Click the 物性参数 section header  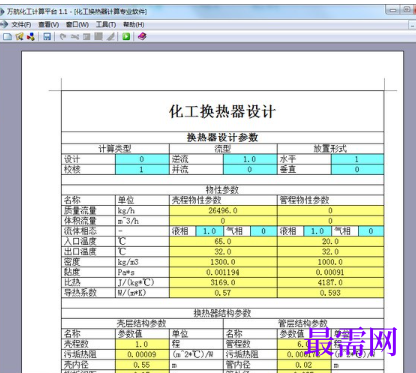pyautogui.click(x=222, y=190)
